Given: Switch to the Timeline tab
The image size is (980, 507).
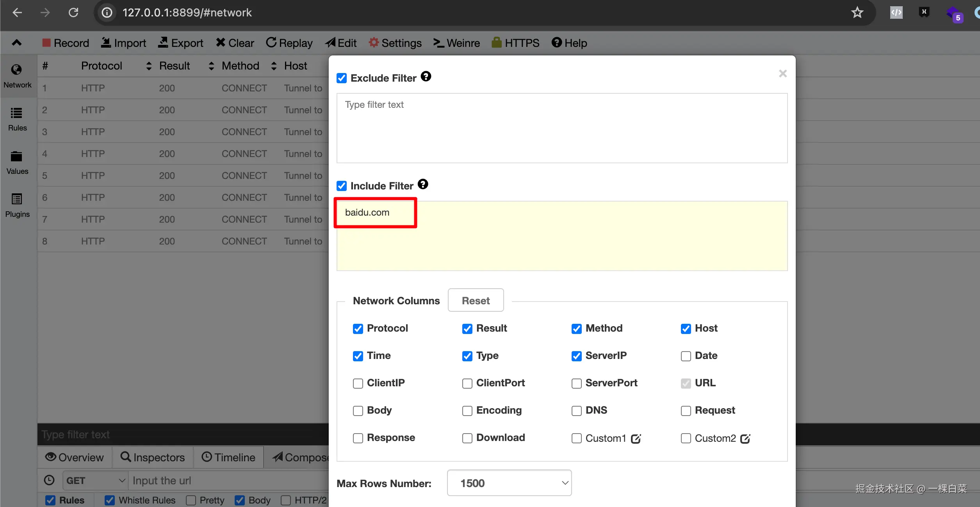Looking at the screenshot, I should [x=228, y=457].
